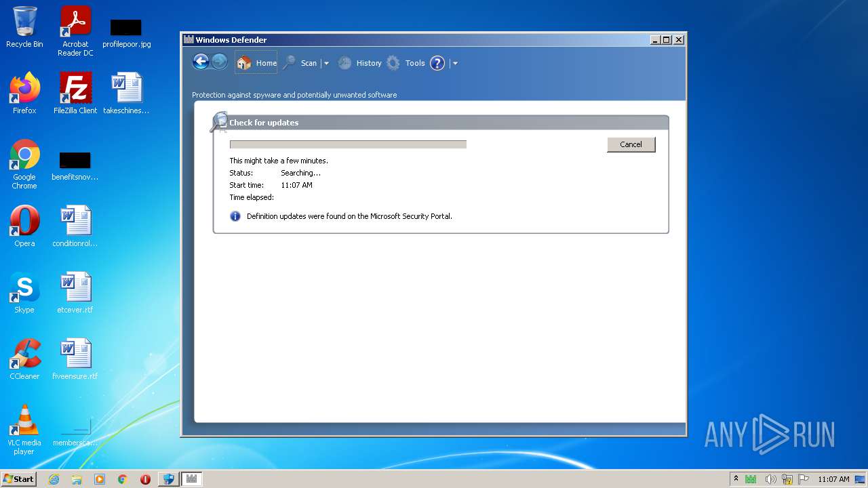Open FileZilla Client shortcut

coord(75,94)
